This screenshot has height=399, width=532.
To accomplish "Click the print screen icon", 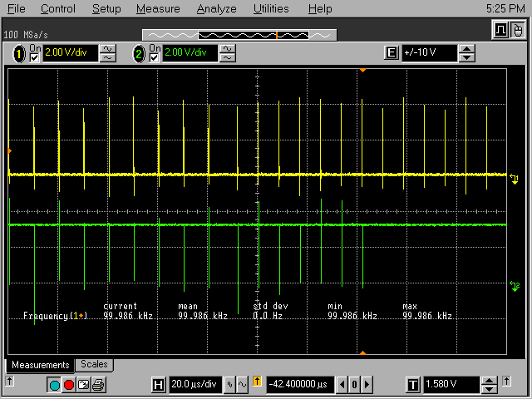I will click(98, 385).
